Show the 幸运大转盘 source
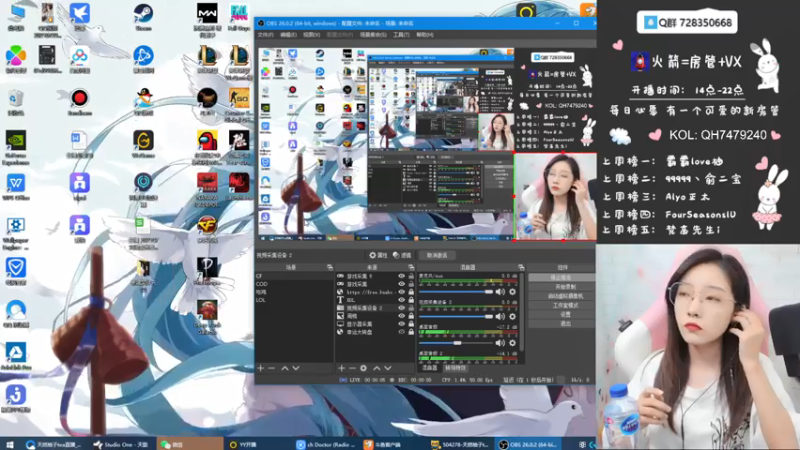 pos(402,332)
